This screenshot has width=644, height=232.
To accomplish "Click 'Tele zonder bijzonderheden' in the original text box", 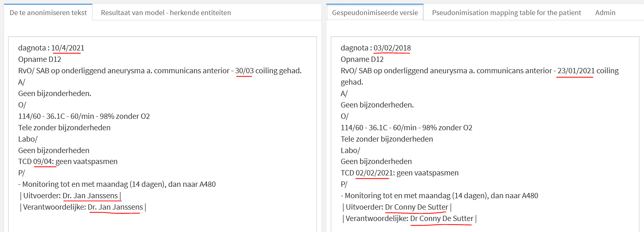I will coord(64,128).
